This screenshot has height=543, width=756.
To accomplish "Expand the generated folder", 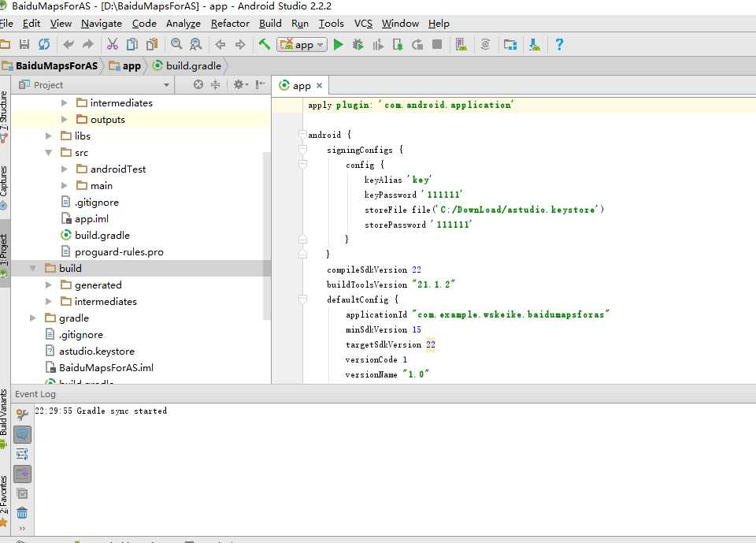I will [48, 285].
